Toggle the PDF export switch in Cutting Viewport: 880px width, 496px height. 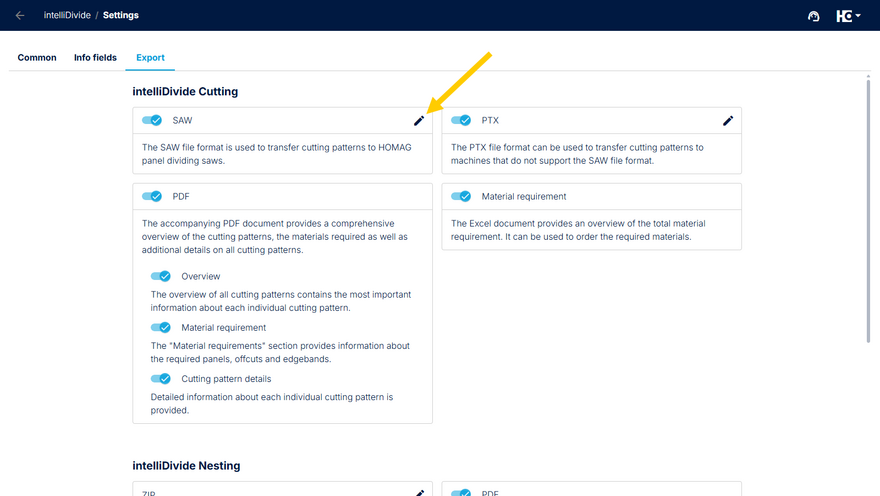click(152, 196)
